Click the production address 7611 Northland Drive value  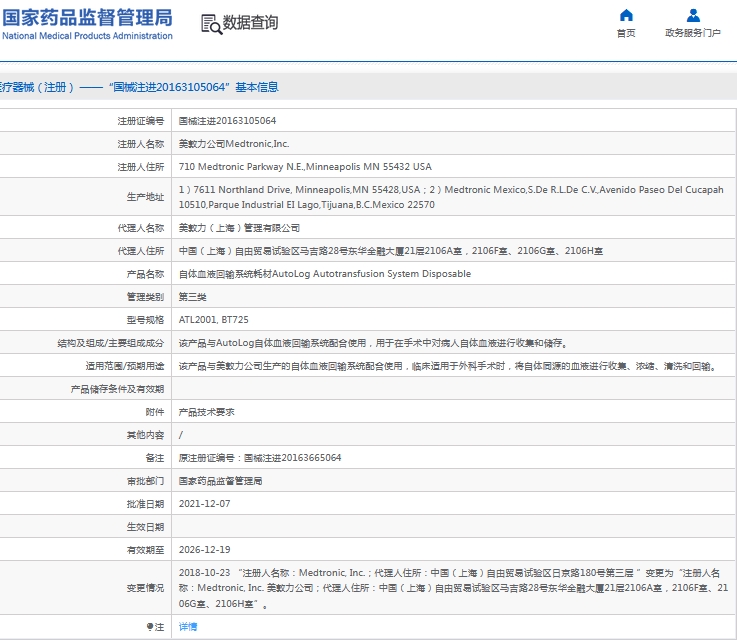[x=451, y=197]
